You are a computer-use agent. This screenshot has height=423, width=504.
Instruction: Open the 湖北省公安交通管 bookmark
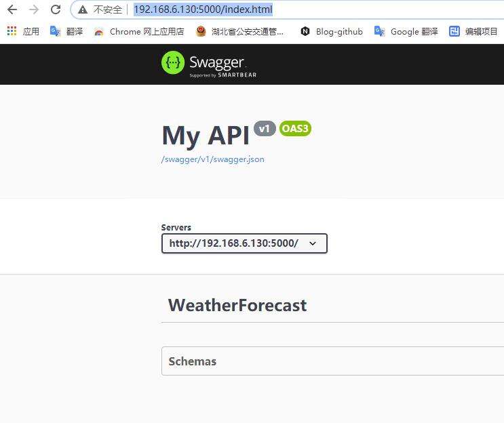tap(239, 31)
